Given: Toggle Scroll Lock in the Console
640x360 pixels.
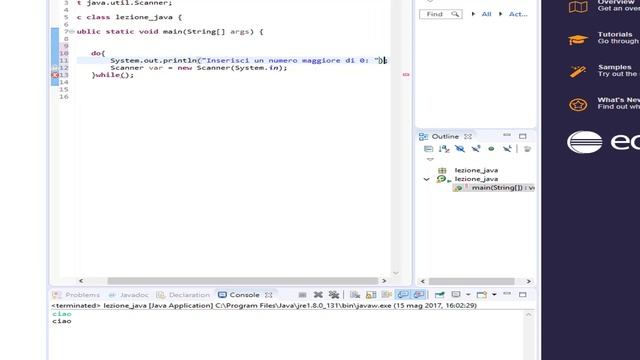Looking at the screenshot, I should (371, 295).
